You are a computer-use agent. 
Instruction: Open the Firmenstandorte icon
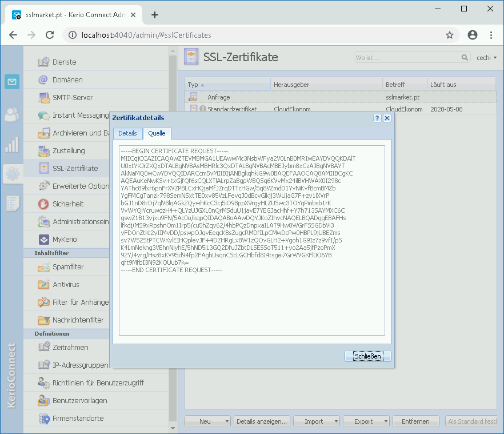[44, 418]
